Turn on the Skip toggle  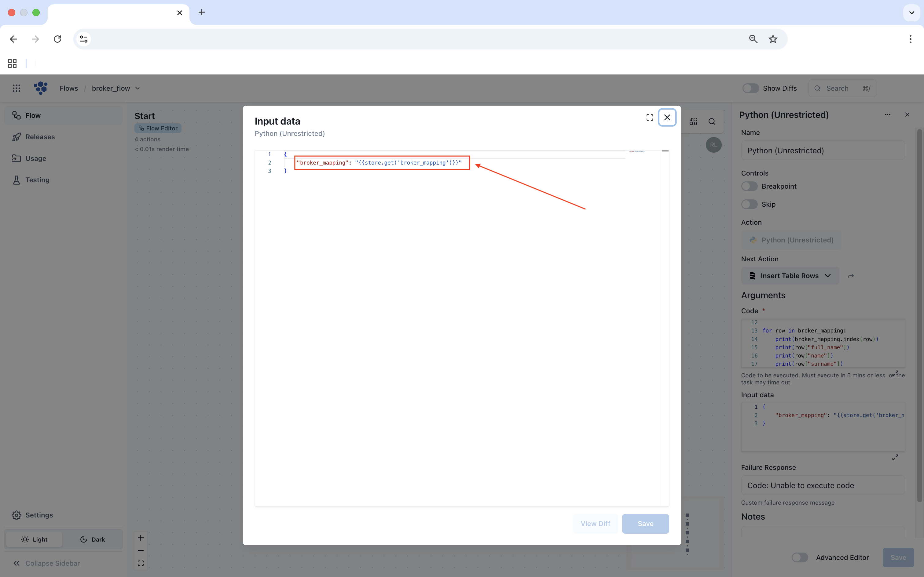pos(749,204)
